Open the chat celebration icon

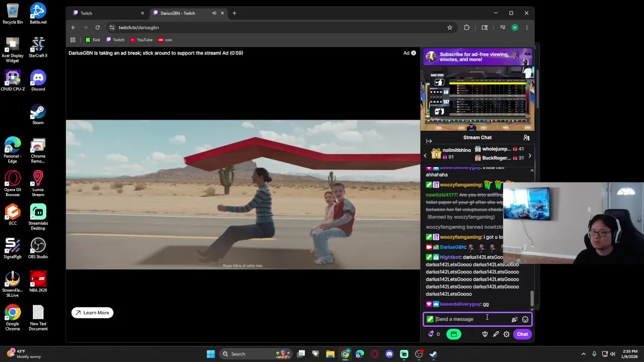point(514,320)
